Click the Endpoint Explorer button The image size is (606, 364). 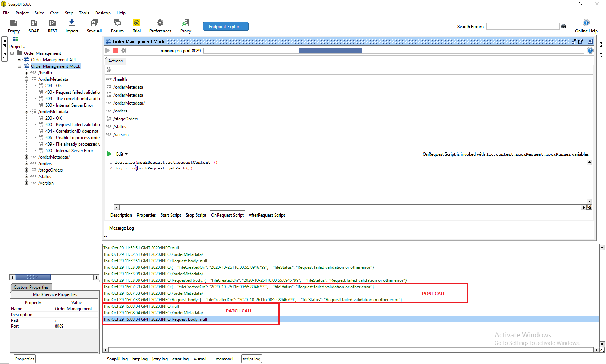(226, 26)
